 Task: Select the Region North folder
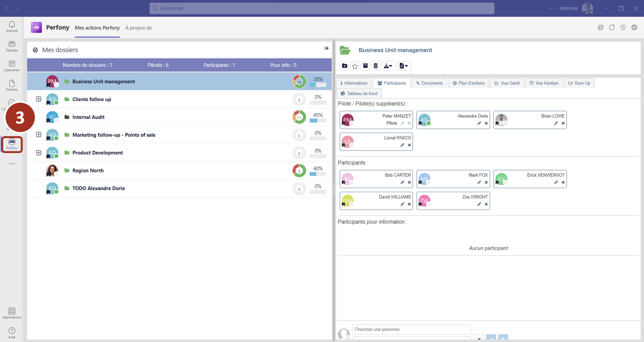point(88,170)
